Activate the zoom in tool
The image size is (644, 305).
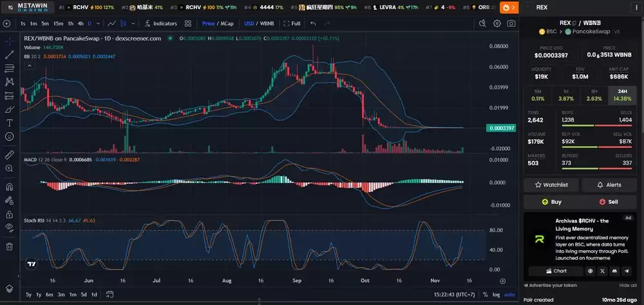click(x=10, y=168)
